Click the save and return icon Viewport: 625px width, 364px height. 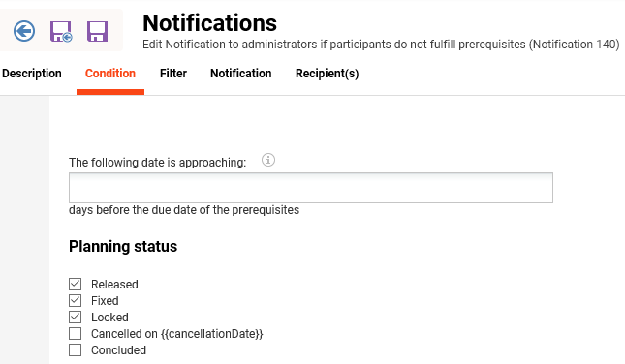(61, 31)
